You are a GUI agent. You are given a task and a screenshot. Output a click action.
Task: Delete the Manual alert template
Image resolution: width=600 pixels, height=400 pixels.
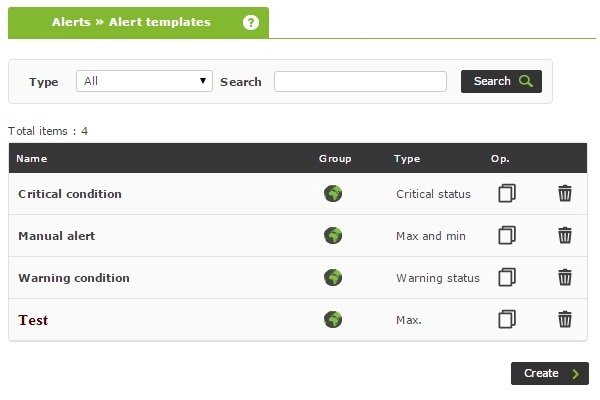565,235
